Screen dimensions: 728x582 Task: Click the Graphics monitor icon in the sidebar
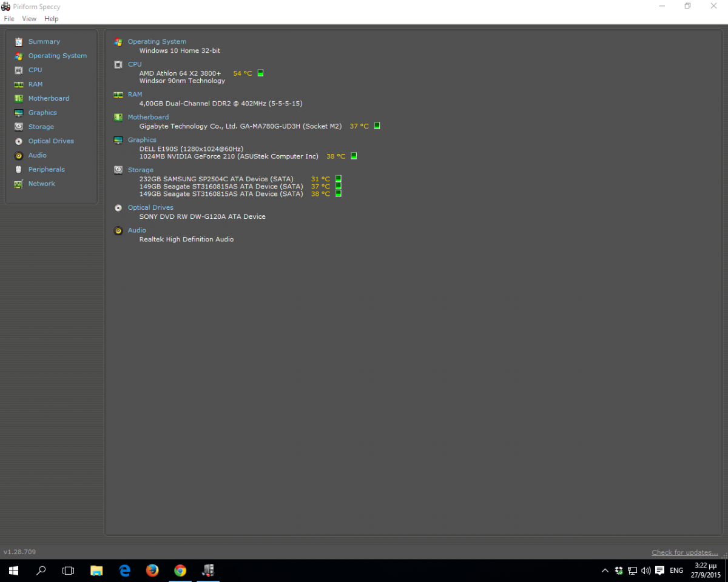[x=18, y=113]
